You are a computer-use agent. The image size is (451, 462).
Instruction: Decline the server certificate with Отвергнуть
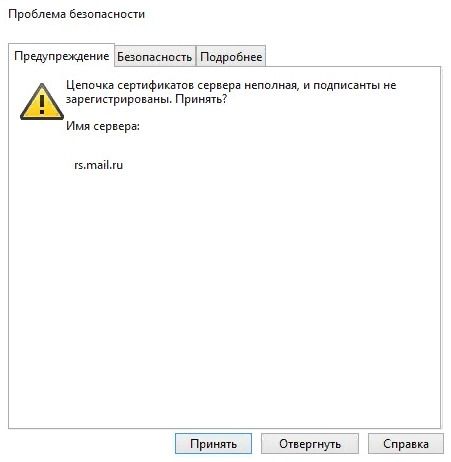(x=310, y=444)
